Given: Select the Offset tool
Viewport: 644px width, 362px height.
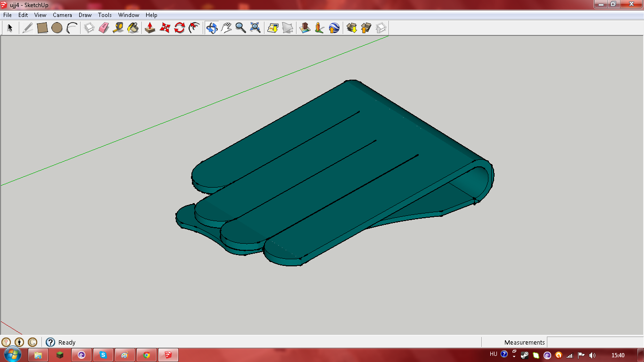Looking at the screenshot, I should 194,28.
